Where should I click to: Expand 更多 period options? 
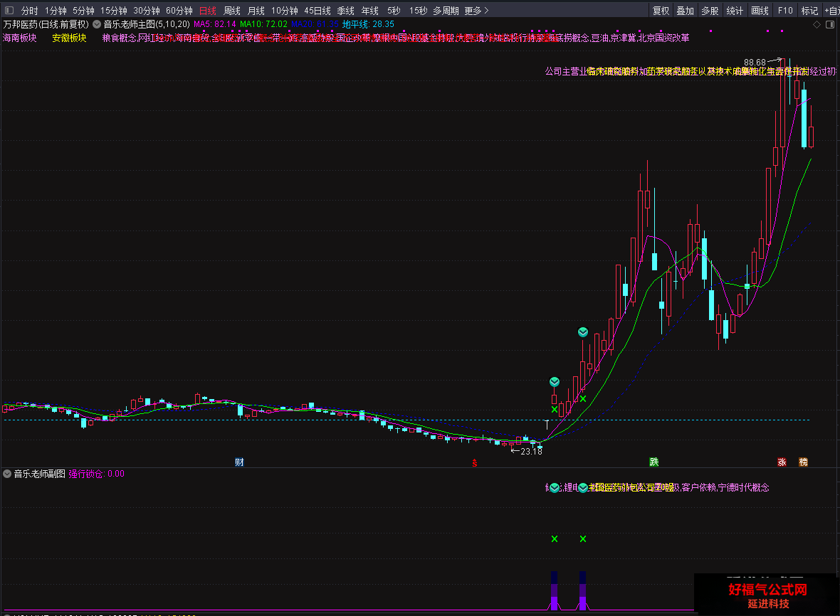477,11
